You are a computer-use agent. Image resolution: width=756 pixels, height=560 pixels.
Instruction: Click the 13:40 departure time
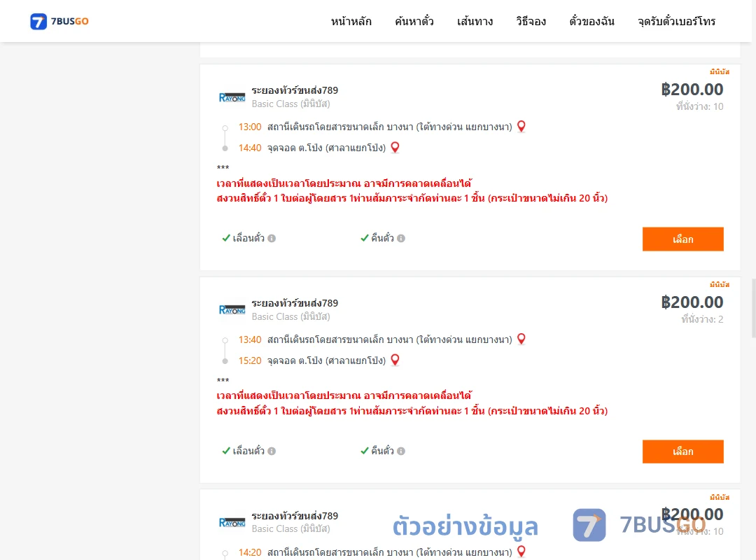click(250, 339)
